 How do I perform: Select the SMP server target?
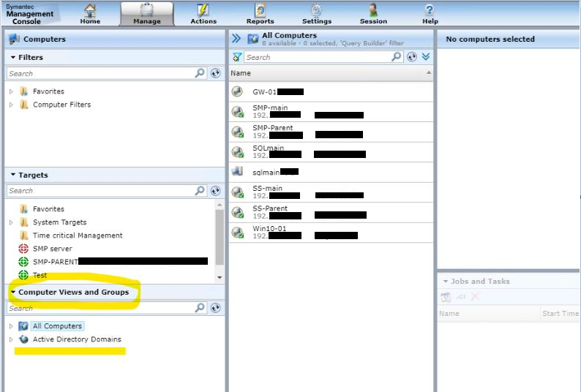pyautogui.click(x=52, y=249)
